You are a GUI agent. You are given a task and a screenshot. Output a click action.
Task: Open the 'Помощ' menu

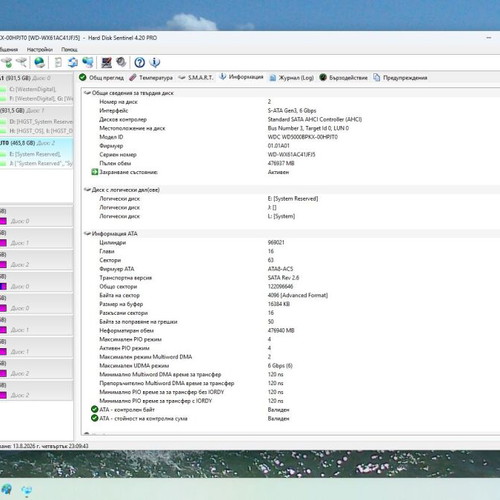click(69, 50)
